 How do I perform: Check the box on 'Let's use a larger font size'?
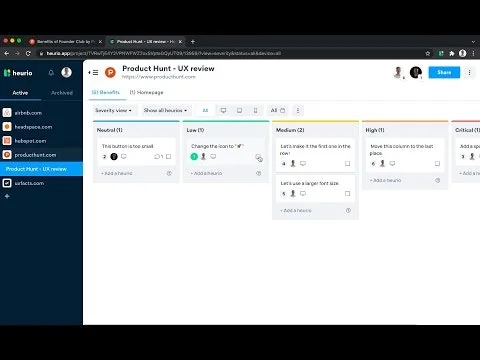point(348,194)
